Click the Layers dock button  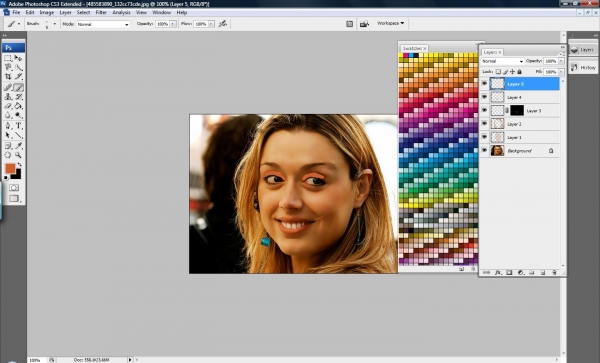583,50
